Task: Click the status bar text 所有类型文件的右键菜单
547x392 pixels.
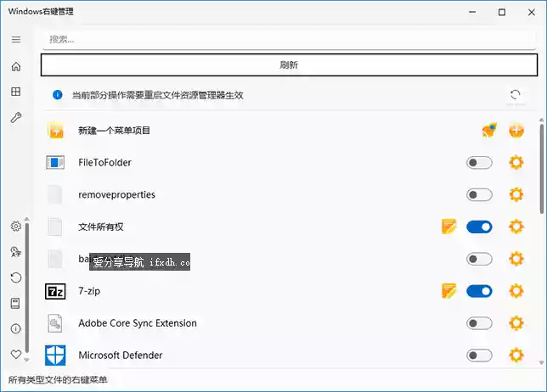Action: point(58,379)
